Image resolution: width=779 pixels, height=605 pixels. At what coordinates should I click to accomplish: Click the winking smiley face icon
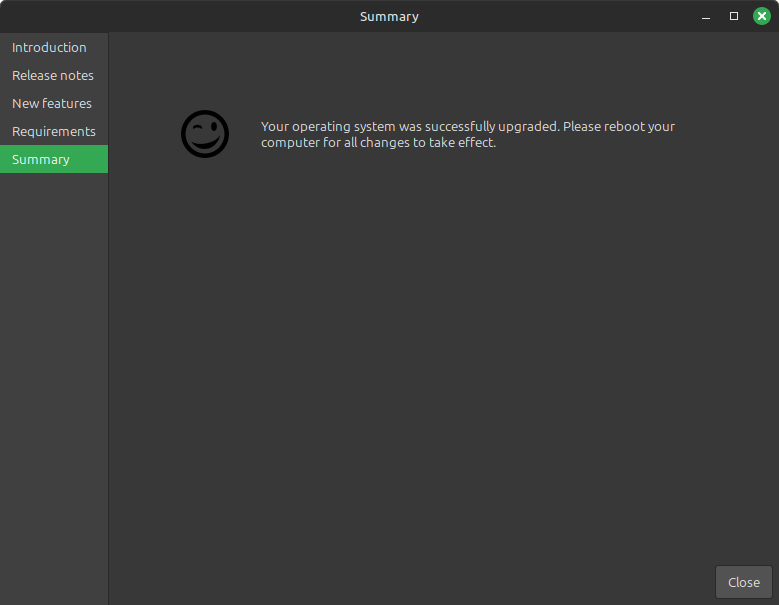205,134
